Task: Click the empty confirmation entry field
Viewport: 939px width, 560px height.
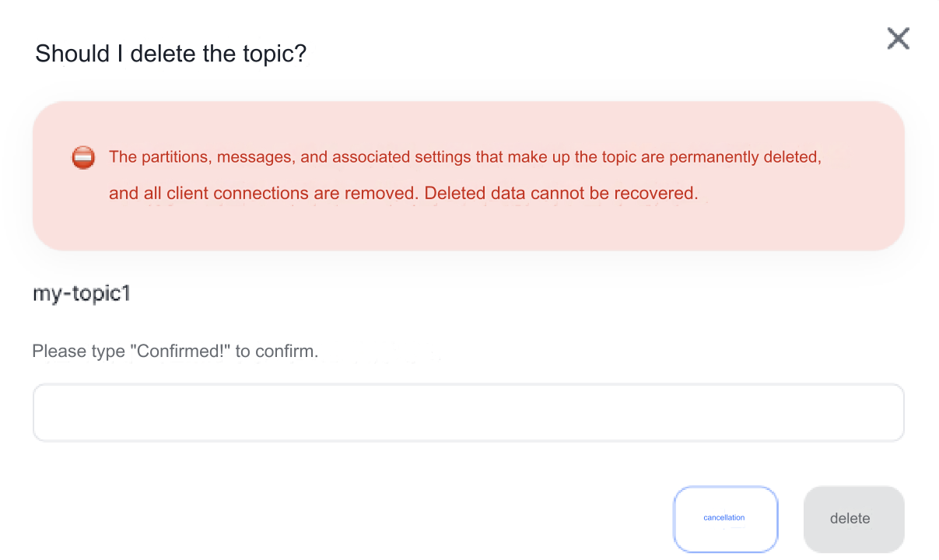Action: point(468,412)
